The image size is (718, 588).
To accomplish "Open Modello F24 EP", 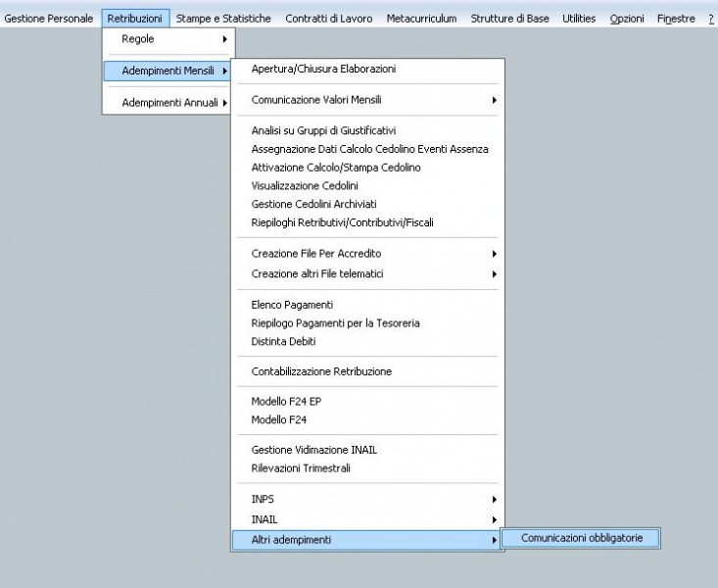I will click(367, 402).
